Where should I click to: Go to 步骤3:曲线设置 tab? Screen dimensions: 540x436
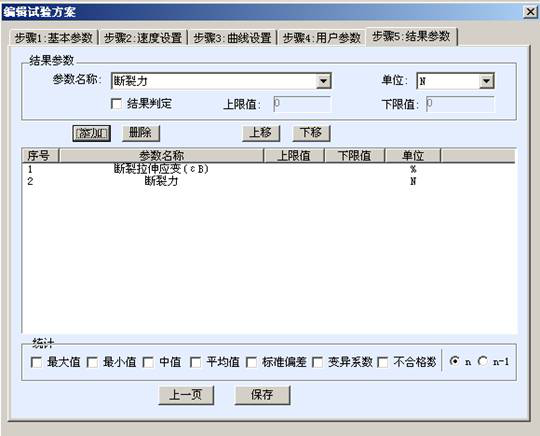(232, 38)
